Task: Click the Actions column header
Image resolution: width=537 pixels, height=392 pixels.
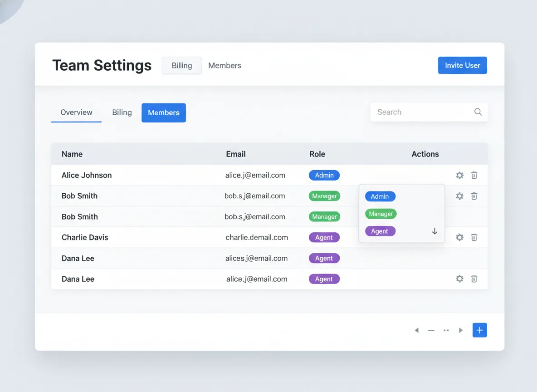Action: tap(425, 154)
